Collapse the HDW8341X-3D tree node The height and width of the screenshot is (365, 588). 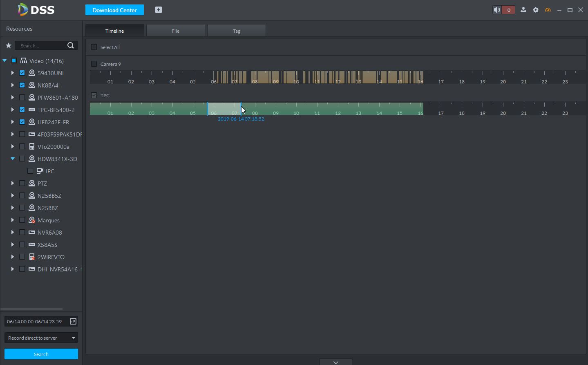tap(13, 159)
